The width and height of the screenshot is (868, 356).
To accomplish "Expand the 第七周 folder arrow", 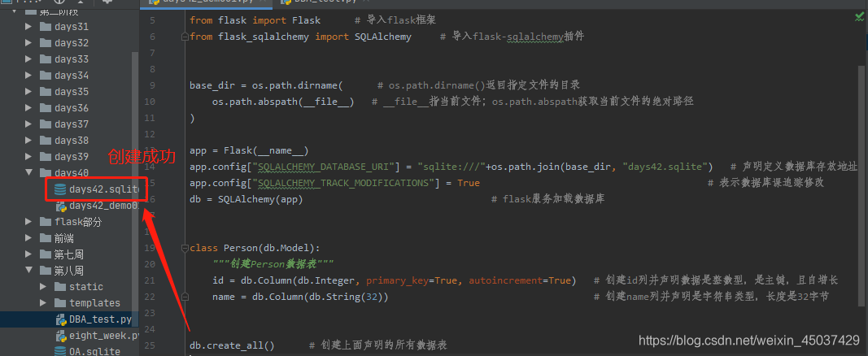I will (28, 254).
